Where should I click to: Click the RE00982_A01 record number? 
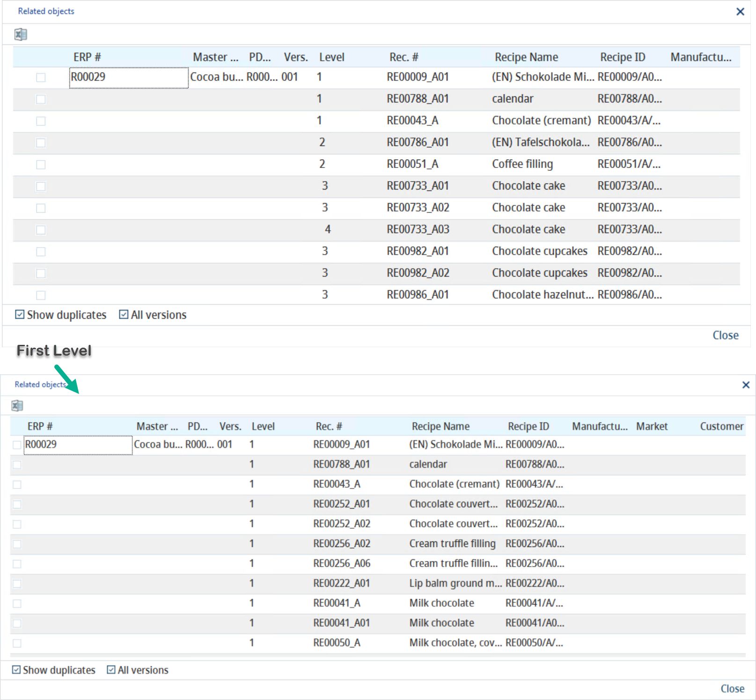(x=418, y=251)
